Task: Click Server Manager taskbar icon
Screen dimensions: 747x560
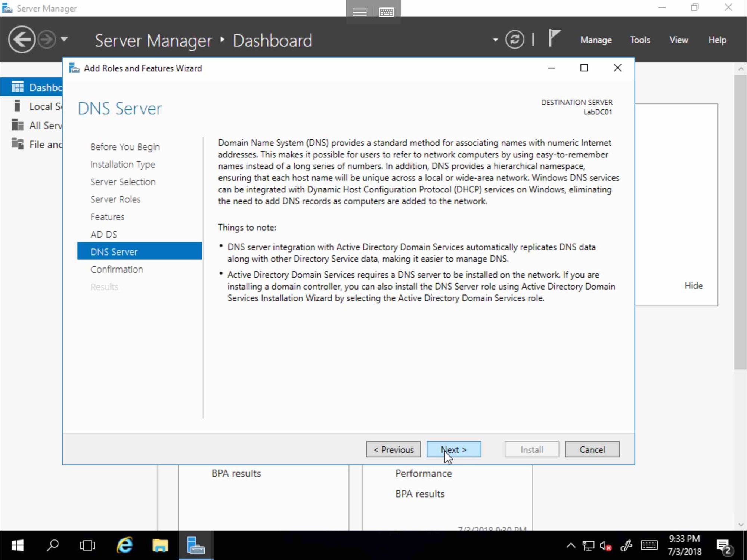Action: point(196,545)
